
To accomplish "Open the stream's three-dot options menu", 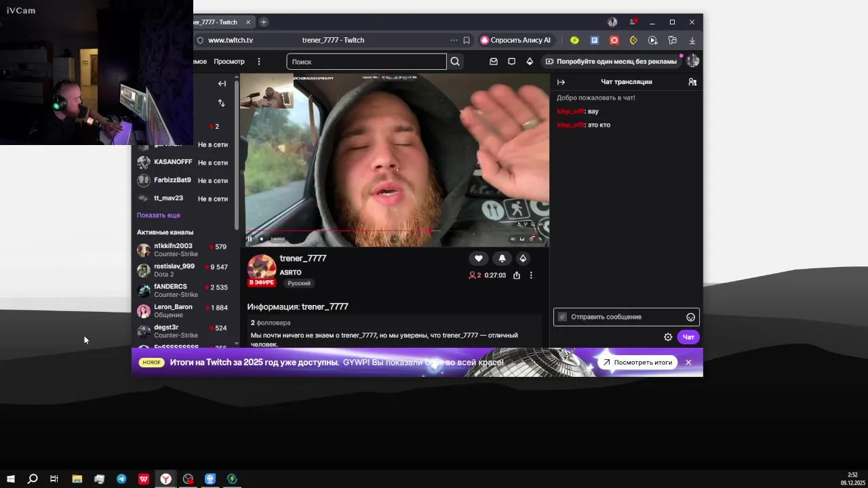I will tap(531, 275).
